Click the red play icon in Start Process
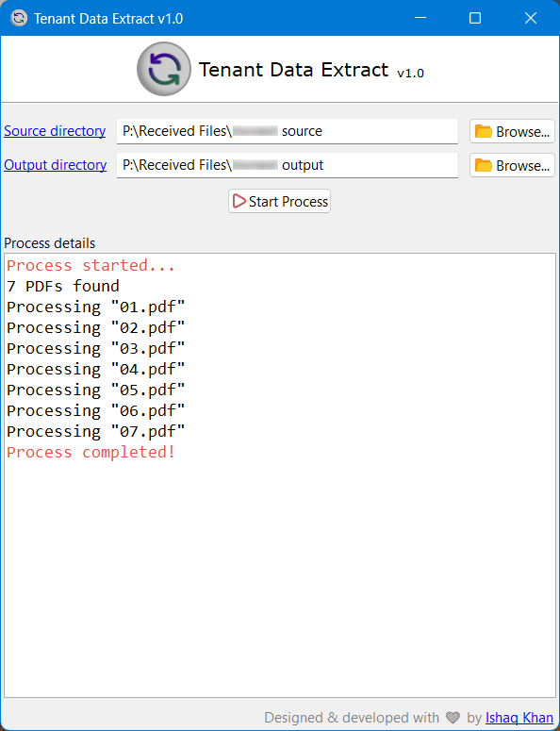 [239, 202]
